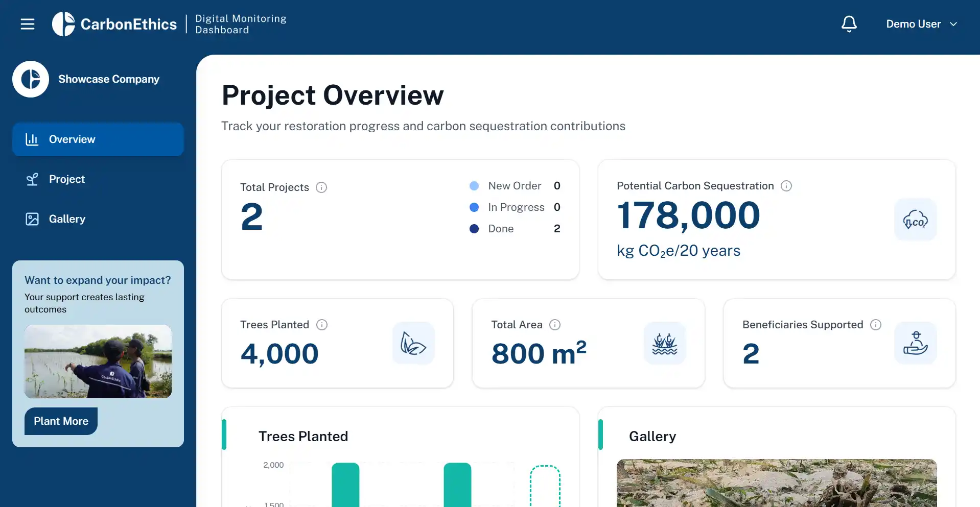
Task: Show info for Total Area
Action: coord(555,325)
